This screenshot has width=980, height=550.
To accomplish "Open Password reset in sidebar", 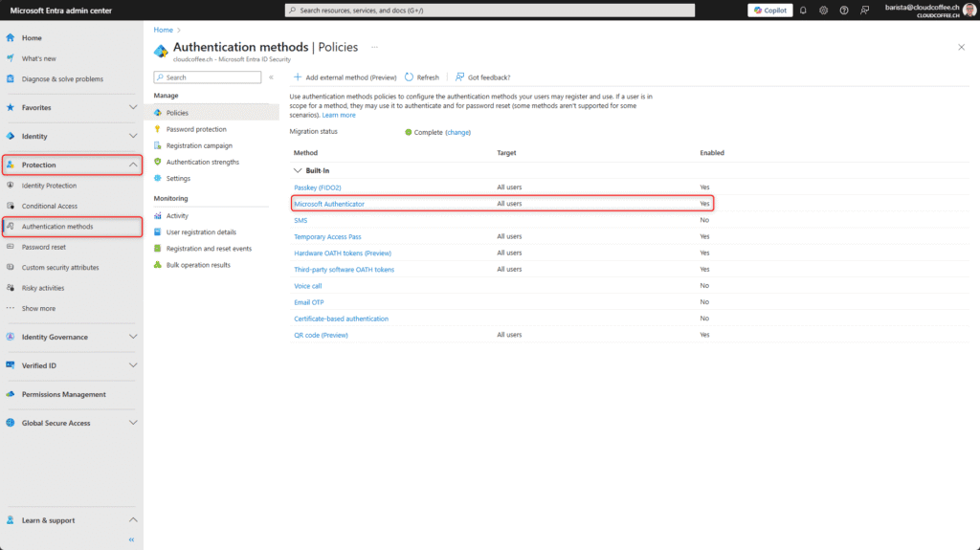I will click(x=44, y=247).
